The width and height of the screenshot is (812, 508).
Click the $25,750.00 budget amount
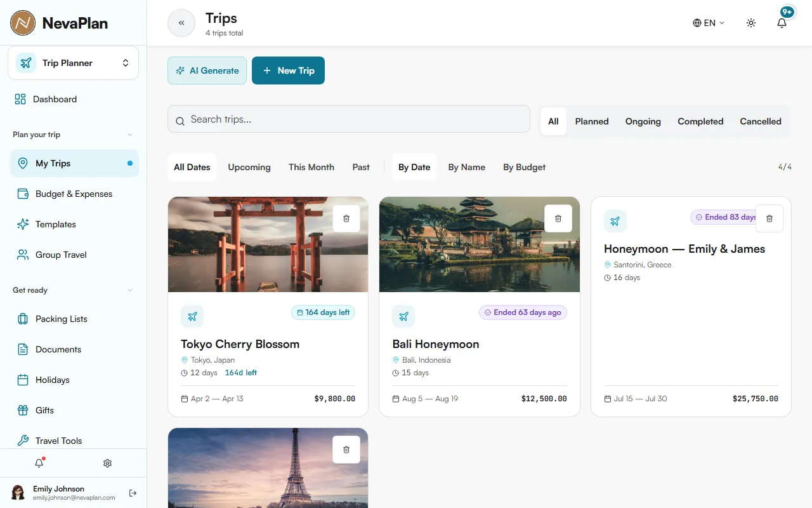point(756,399)
